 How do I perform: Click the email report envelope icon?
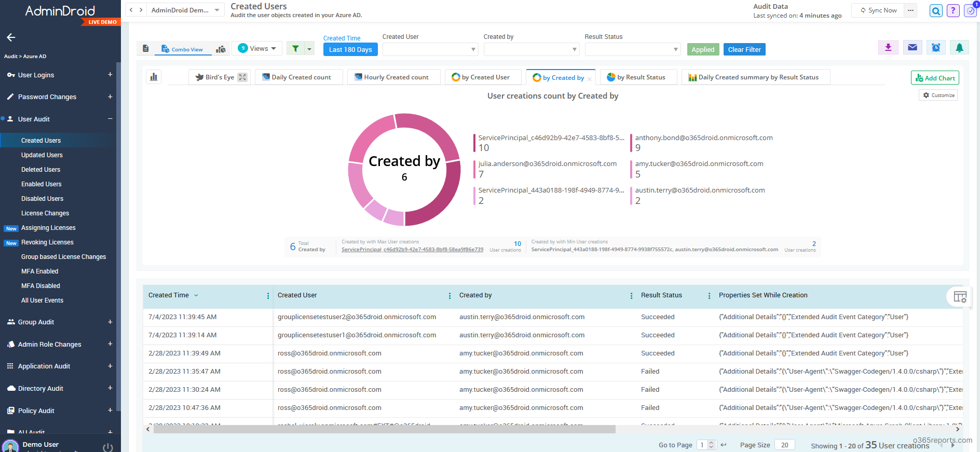(913, 48)
